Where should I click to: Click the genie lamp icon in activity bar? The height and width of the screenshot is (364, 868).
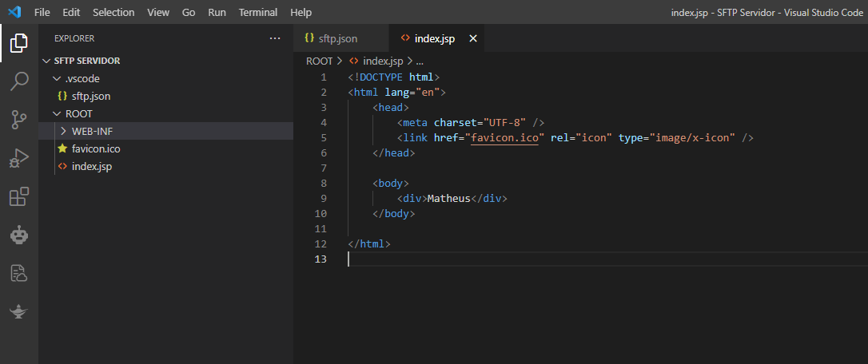click(19, 311)
